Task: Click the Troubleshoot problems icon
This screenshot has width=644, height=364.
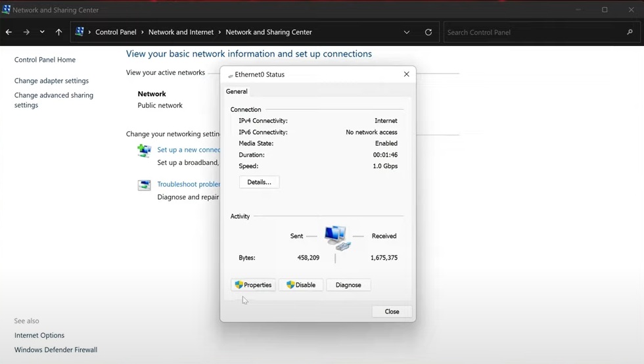Action: (x=144, y=185)
